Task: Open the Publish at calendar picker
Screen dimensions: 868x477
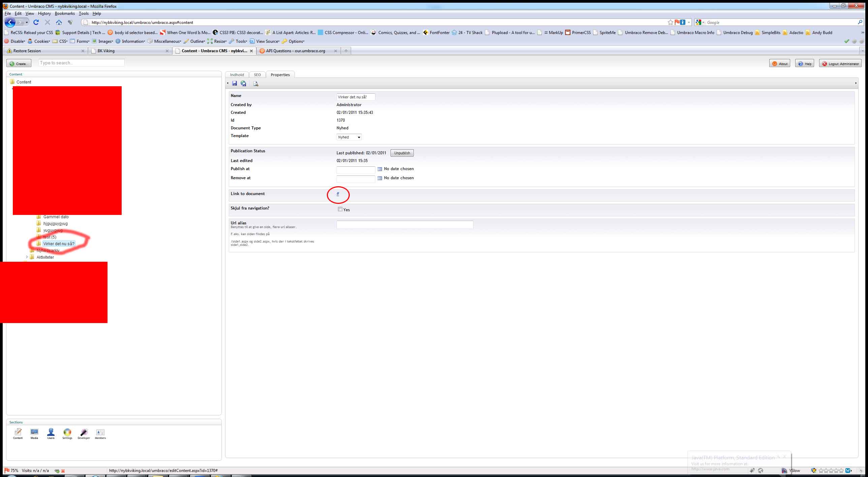Action: 380,169
